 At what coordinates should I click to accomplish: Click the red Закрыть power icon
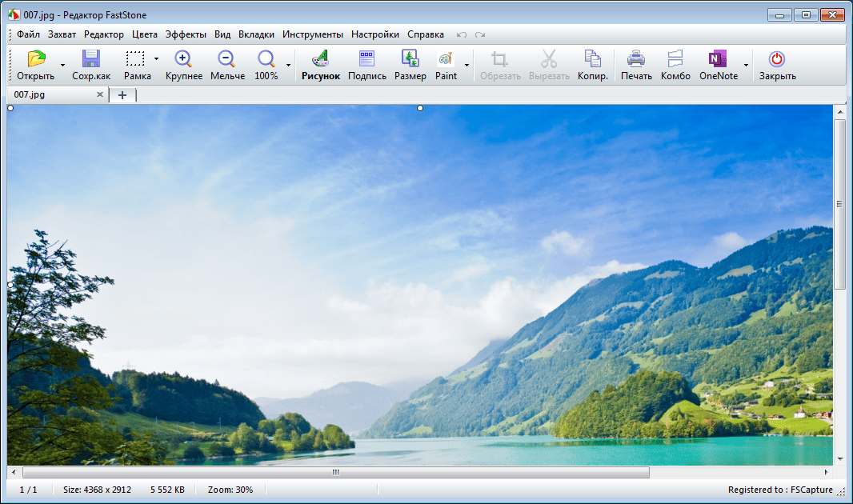776,58
